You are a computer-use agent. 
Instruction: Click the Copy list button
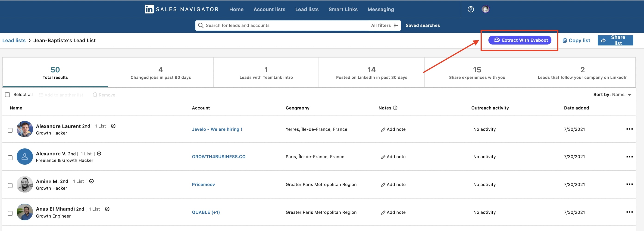(576, 40)
